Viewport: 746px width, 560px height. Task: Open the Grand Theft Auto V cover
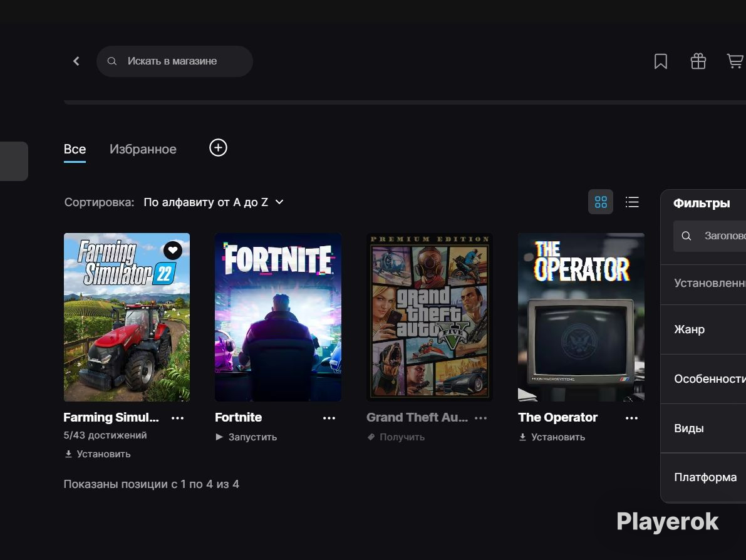click(x=430, y=318)
